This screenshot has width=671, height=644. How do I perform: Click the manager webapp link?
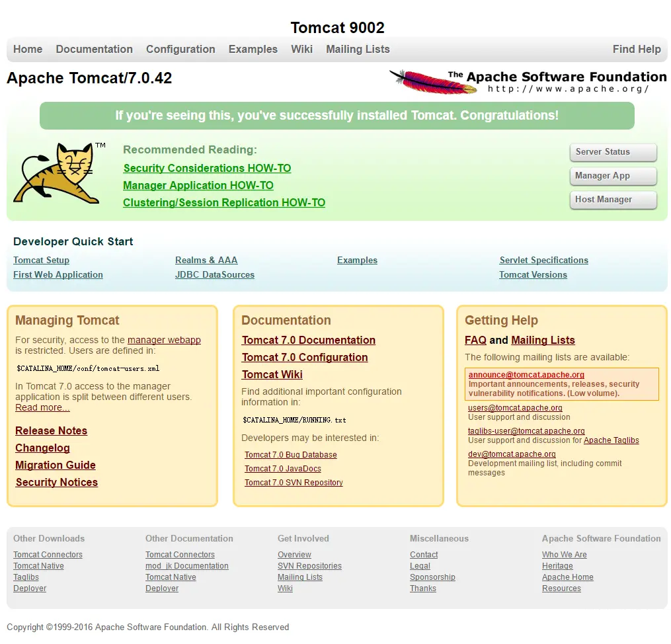click(164, 340)
